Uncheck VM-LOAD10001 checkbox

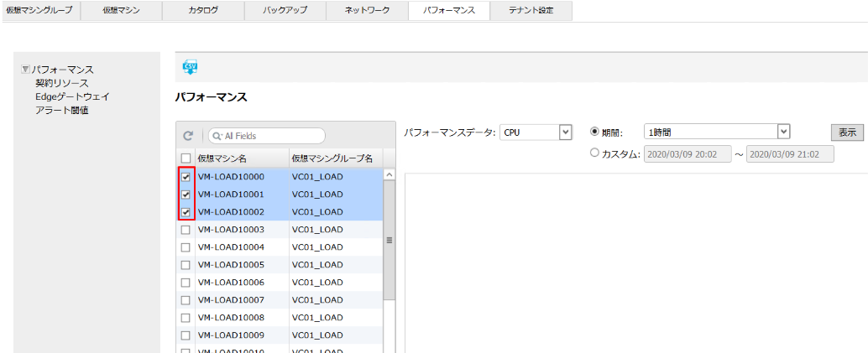(x=186, y=195)
